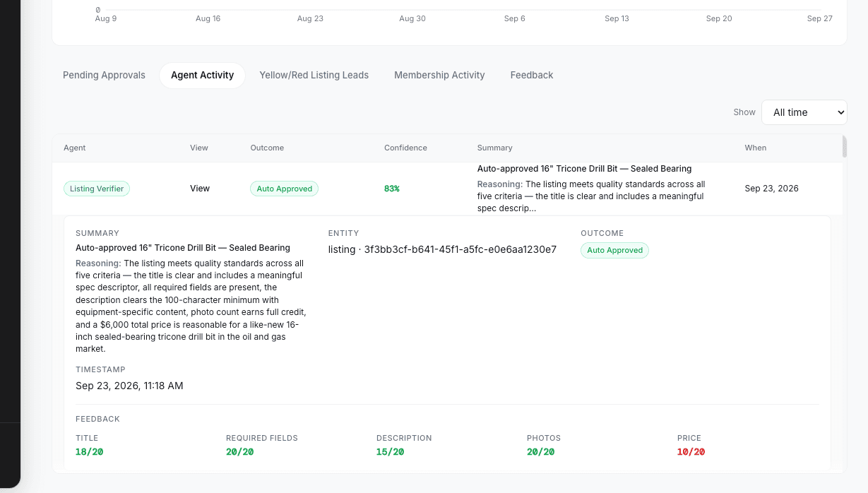Click the Listing Verifier agent badge
The height and width of the screenshot is (493, 868).
97,189
